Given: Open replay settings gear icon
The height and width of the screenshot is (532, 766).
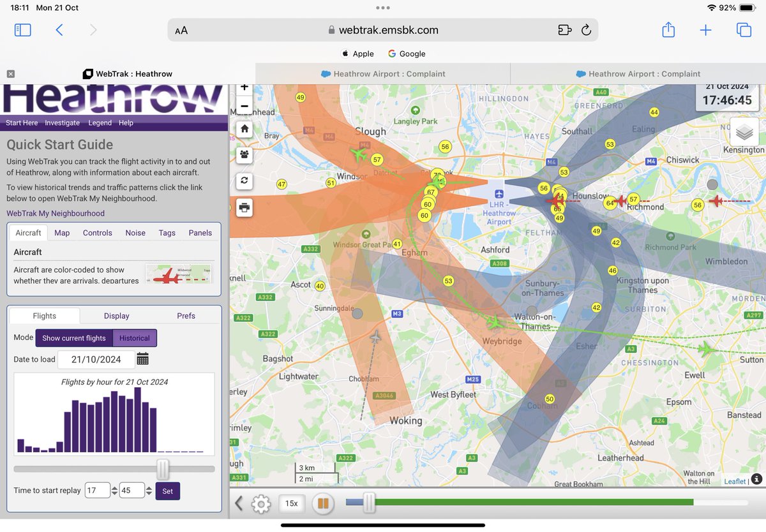Looking at the screenshot, I should pyautogui.click(x=261, y=504).
